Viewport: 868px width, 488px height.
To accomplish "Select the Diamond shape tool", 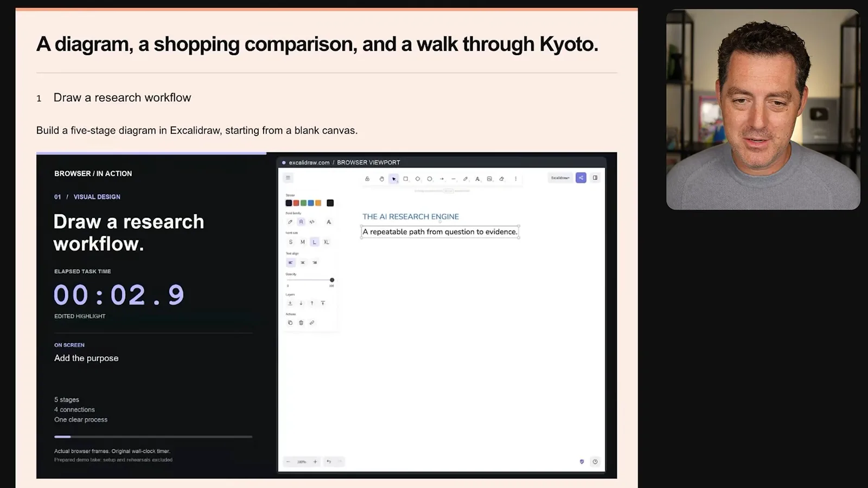I will [x=417, y=178].
